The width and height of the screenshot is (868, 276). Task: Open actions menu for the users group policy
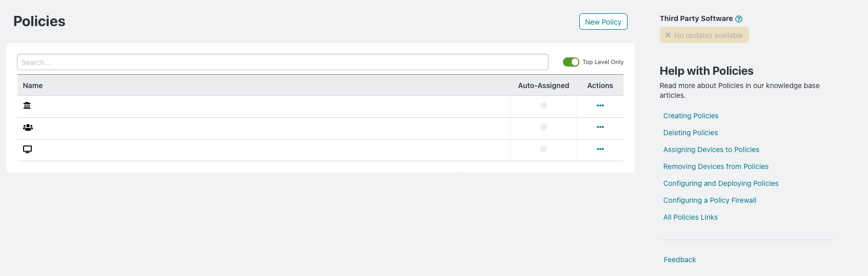[x=600, y=127]
